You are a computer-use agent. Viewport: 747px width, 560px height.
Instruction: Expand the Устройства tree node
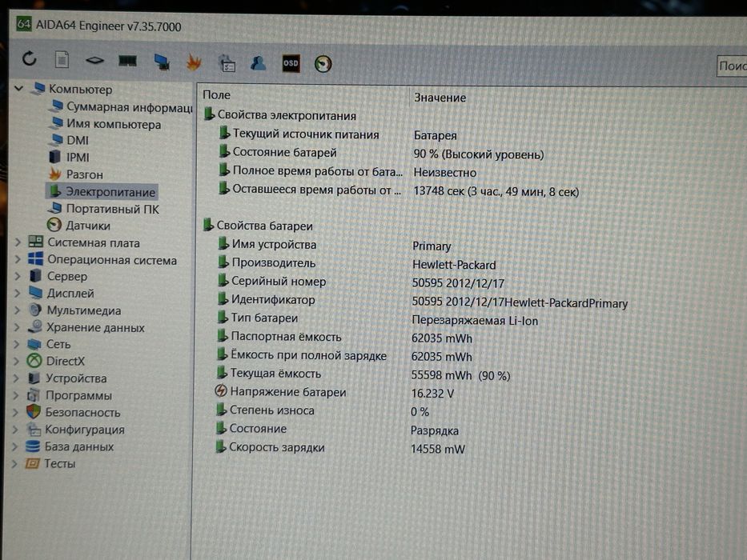(x=16, y=378)
